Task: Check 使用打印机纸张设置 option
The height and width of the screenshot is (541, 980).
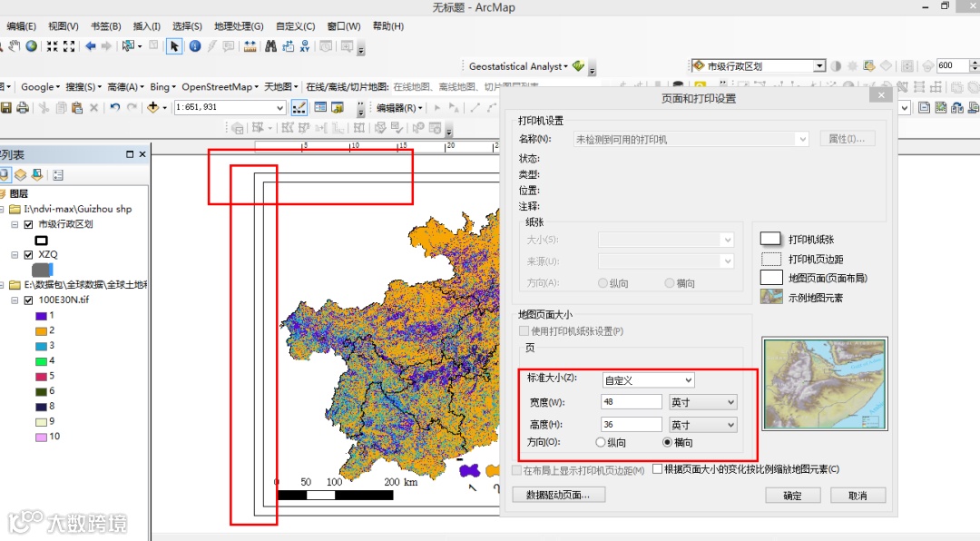Action: pyautogui.click(x=524, y=330)
